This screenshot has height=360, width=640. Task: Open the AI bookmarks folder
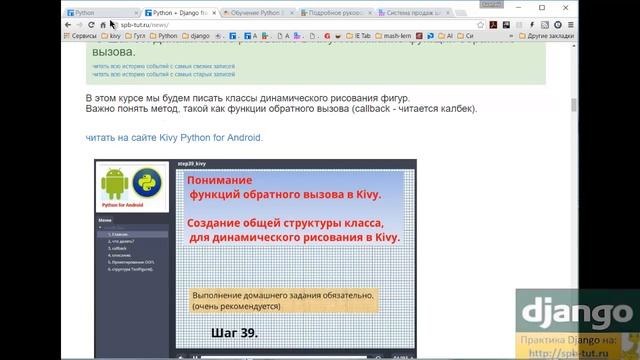coord(446,36)
